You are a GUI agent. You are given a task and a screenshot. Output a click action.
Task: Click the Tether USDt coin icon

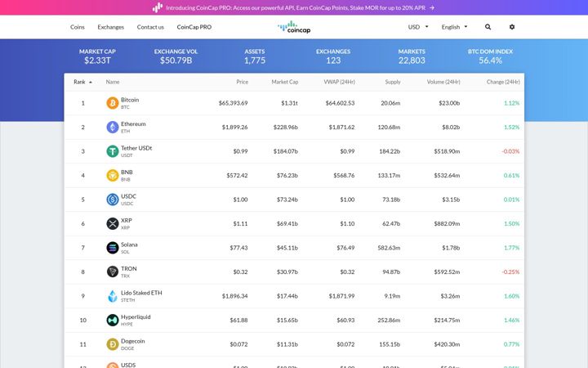coord(113,151)
